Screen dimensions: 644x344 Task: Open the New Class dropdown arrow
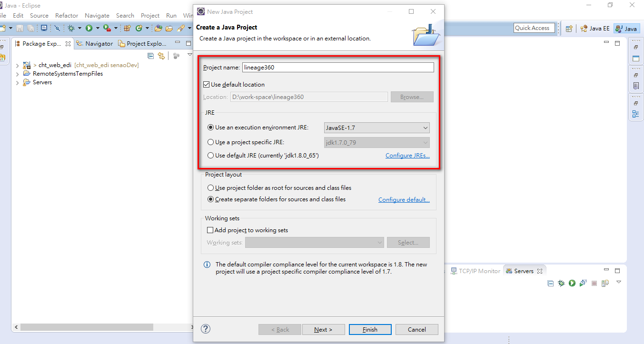click(x=147, y=28)
